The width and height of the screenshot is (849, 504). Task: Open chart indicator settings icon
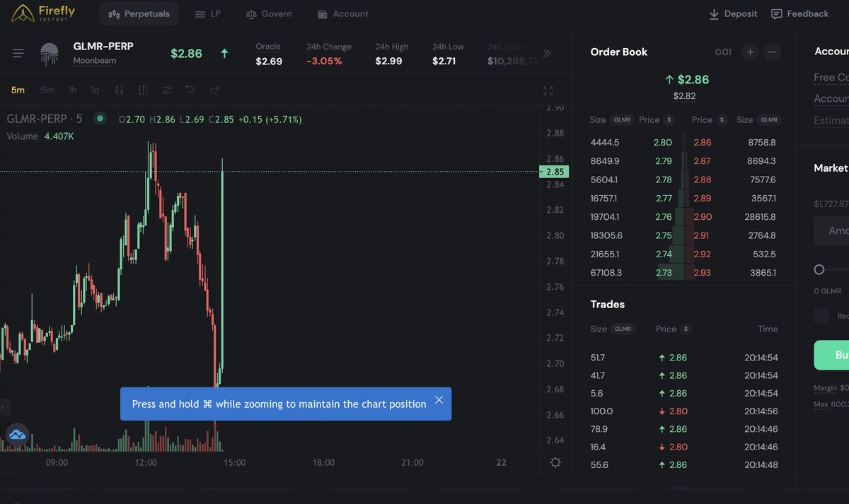tap(167, 90)
